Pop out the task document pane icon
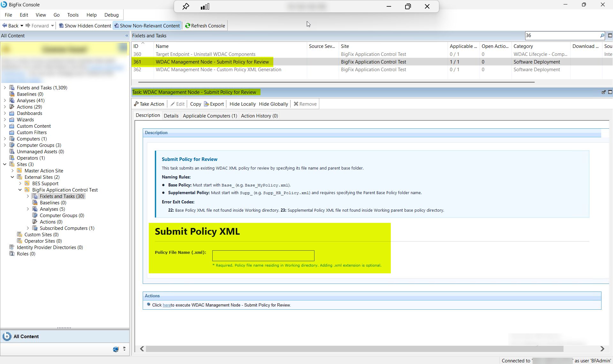The image size is (613, 364). 603,92
